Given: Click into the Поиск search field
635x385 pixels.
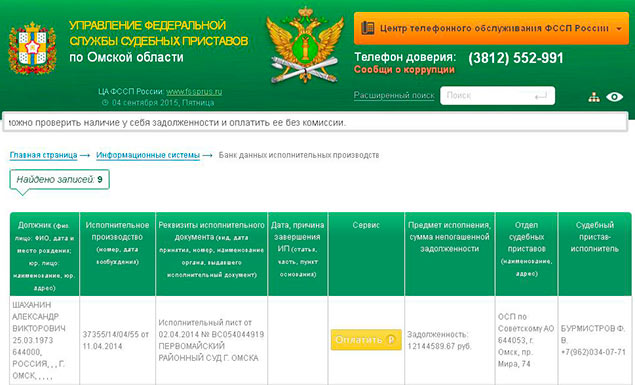Looking at the screenshot, I should pos(497,96).
